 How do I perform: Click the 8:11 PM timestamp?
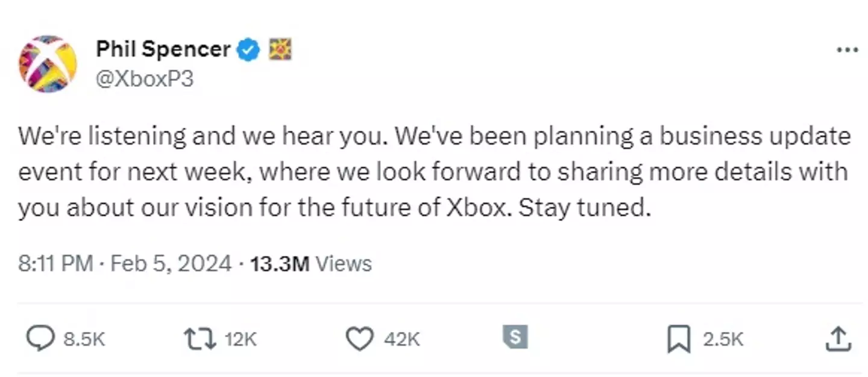(55, 264)
